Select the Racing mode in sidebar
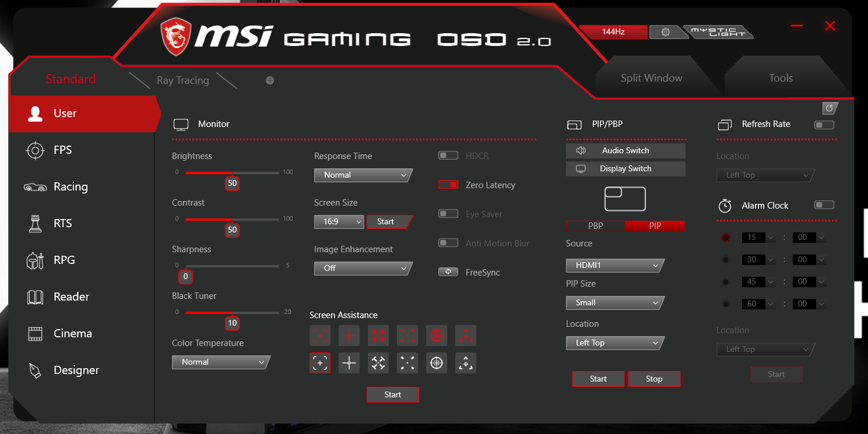Image resolution: width=868 pixels, height=434 pixels. pyautogui.click(x=82, y=187)
